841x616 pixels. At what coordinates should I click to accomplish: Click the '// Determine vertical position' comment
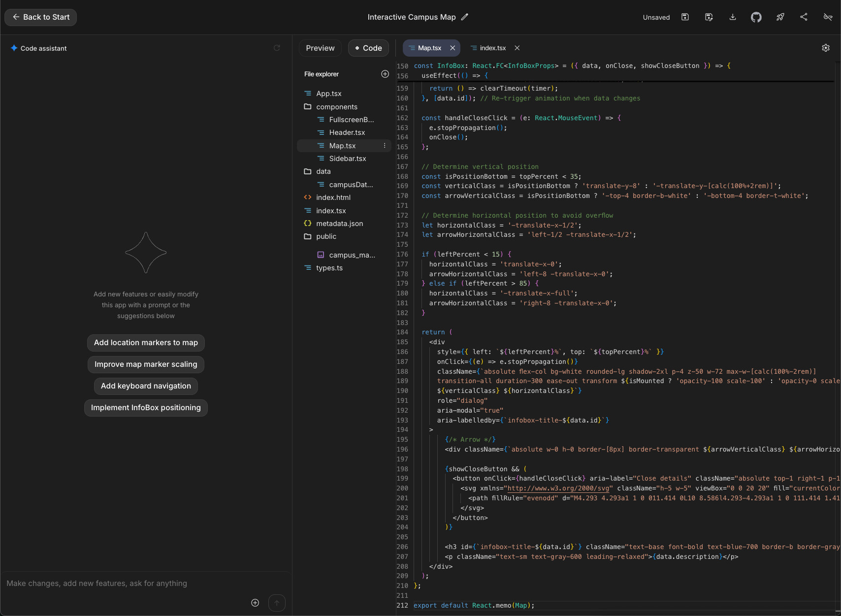(480, 167)
